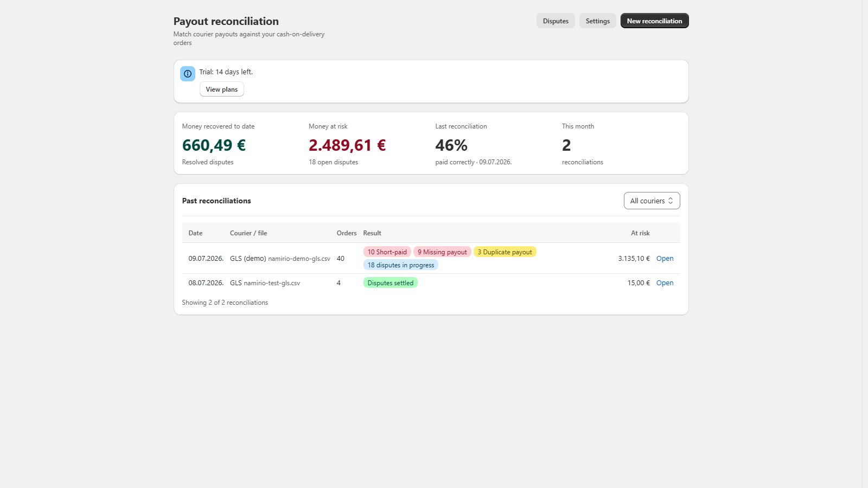Screen dimensions: 868x488
Task: Open the All couriers filter dropdown
Action: (x=652, y=201)
